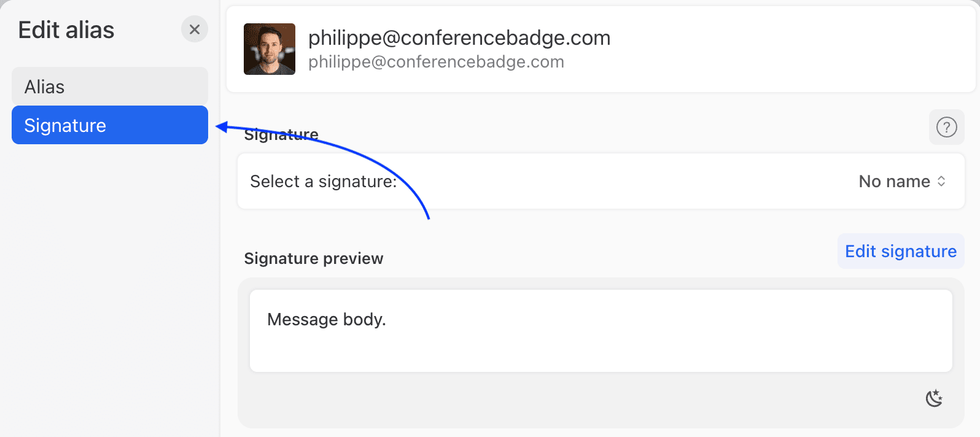Click the gray philippe@conferencebadge.com address subtitle

[x=436, y=62]
